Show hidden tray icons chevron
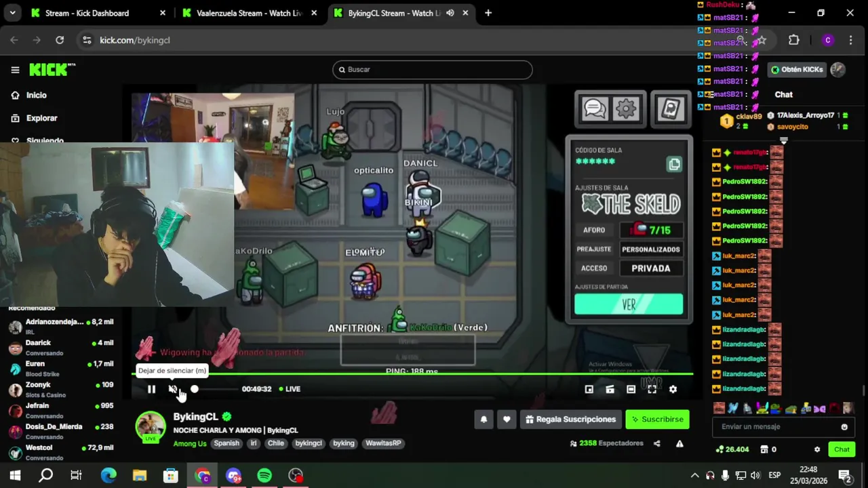The width and height of the screenshot is (868, 488). (694, 475)
